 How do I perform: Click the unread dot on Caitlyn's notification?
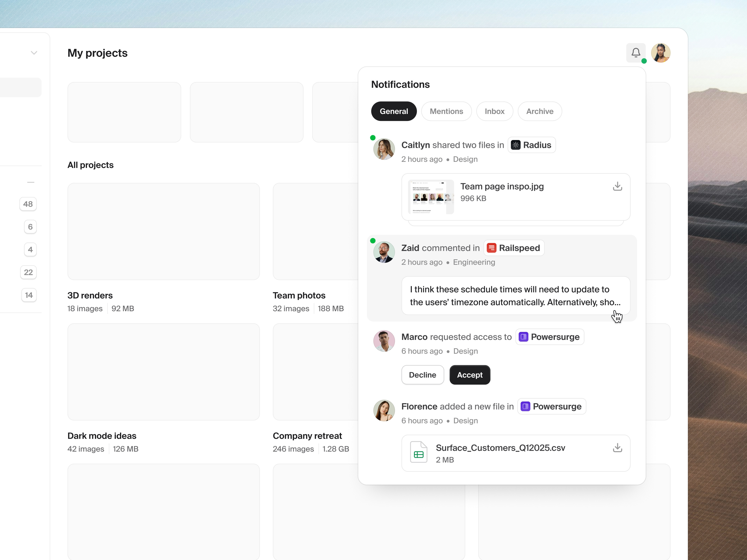[x=373, y=138]
